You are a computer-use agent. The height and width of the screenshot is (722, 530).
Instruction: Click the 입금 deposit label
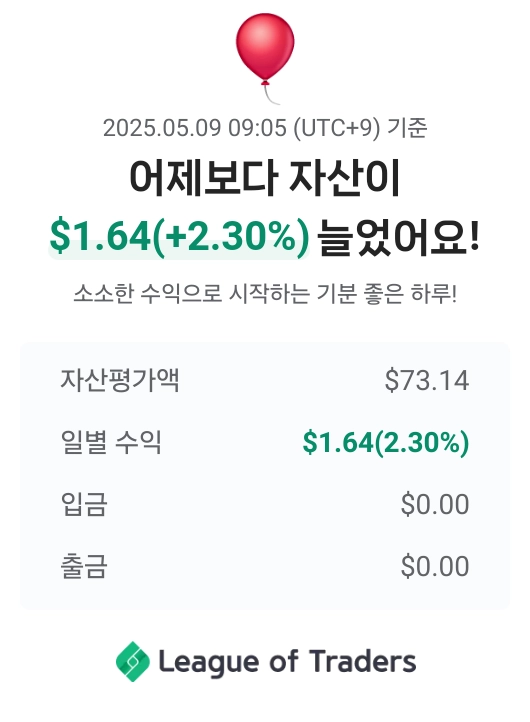pyautogui.click(x=84, y=503)
